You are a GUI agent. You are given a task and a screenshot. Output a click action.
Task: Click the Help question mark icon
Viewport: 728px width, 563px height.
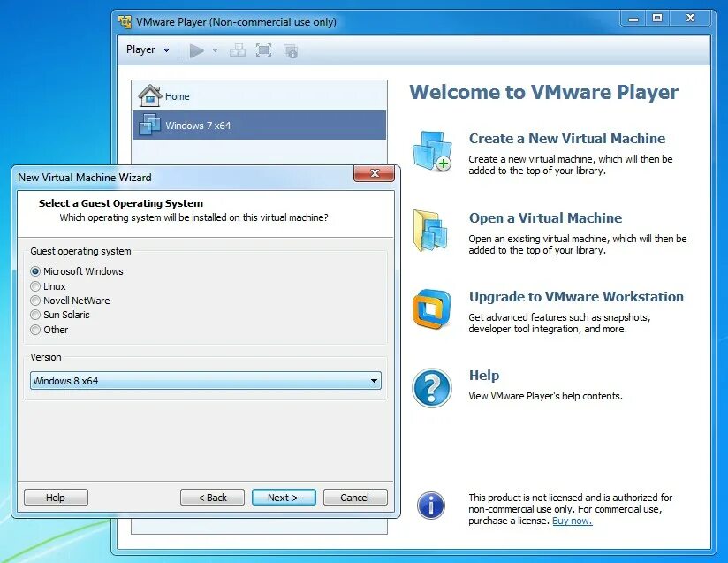point(431,388)
